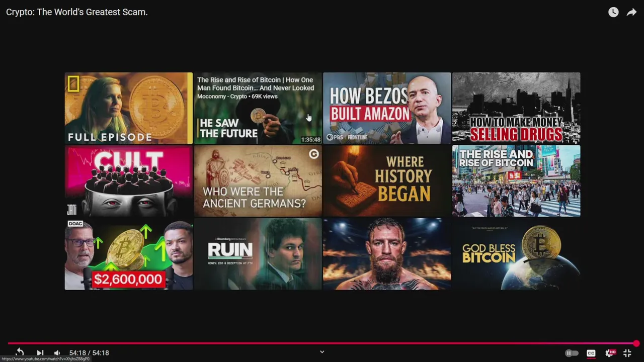
Task: Open 'The Rise and Rise of Bitcoin' street crowd thumbnail
Action: pyautogui.click(x=516, y=181)
